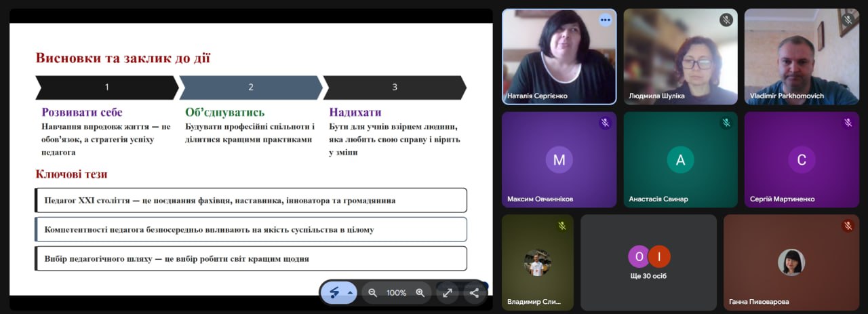Click muted mic icon on Анастасія Свинар tile

click(726, 123)
